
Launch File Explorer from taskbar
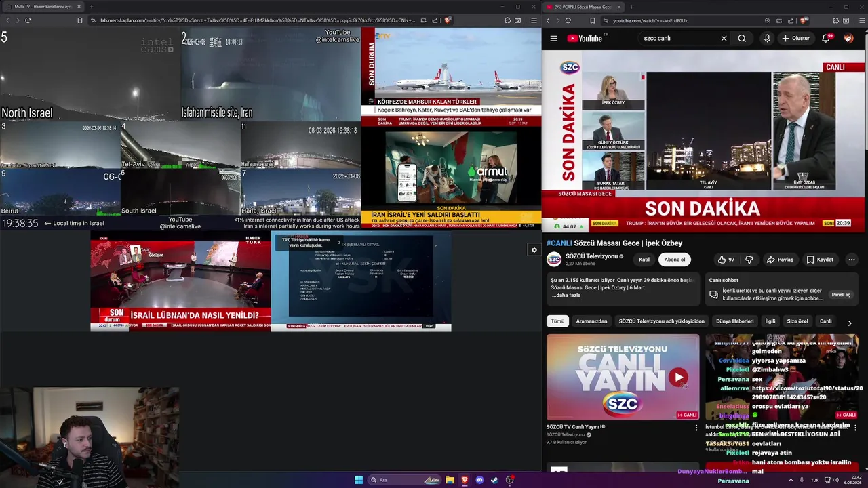click(450, 480)
